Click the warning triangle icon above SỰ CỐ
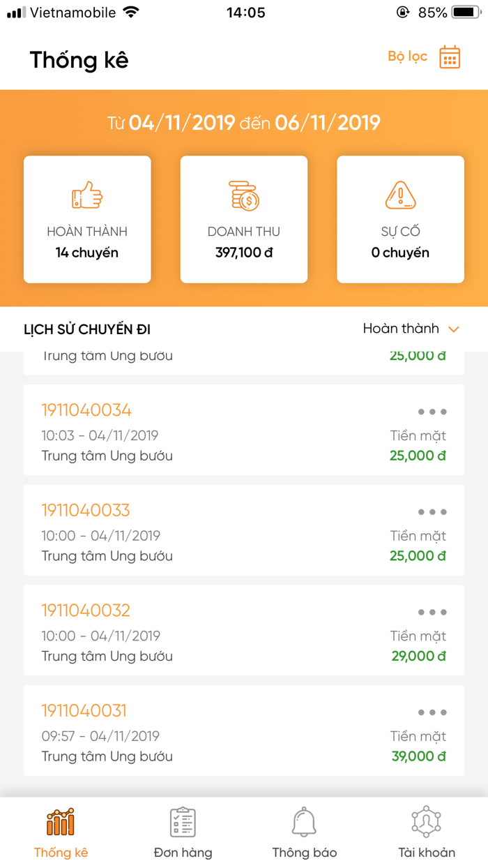The width and height of the screenshot is (488, 868). 400,194
